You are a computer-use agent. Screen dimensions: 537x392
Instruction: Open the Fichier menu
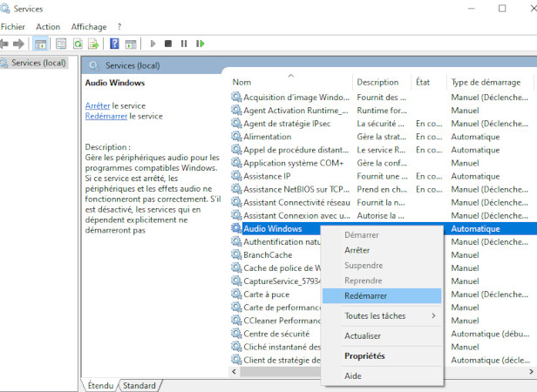[x=13, y=27]
